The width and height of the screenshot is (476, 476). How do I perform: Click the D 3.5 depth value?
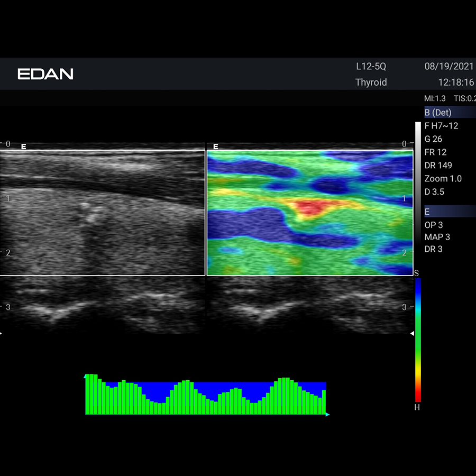coord(434,192)
